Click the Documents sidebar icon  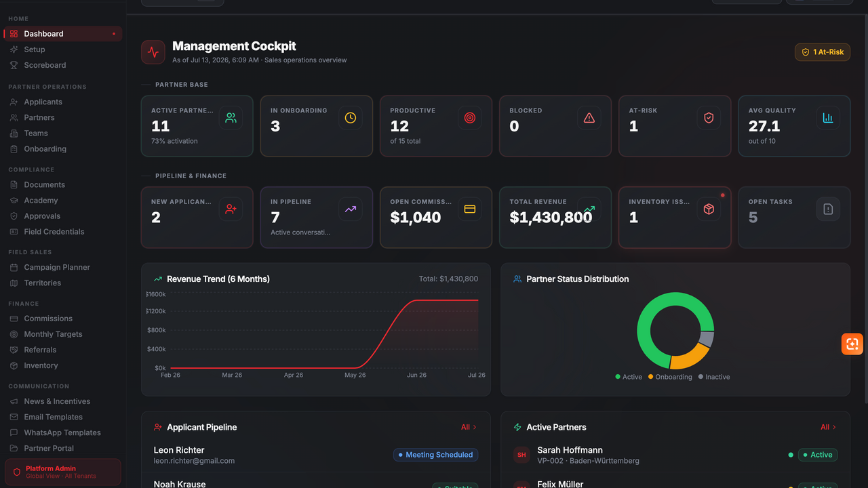[14, 184]
